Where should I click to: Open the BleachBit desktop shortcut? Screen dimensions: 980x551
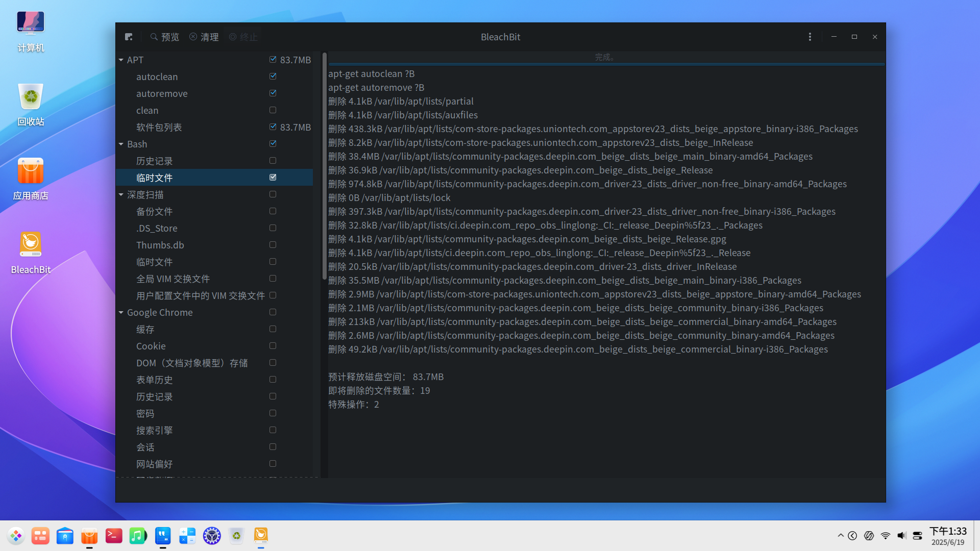(x=31, y=253)
